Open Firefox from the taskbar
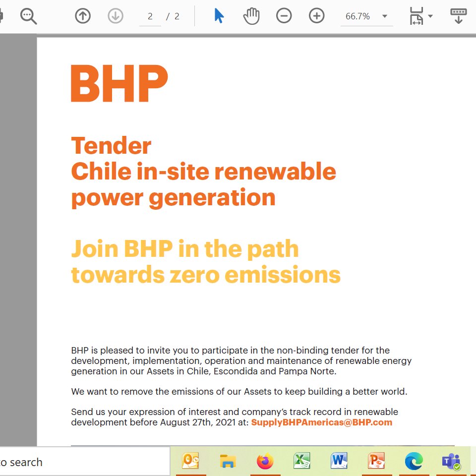The width and height of the screenshot is (476, 476). 265,461
